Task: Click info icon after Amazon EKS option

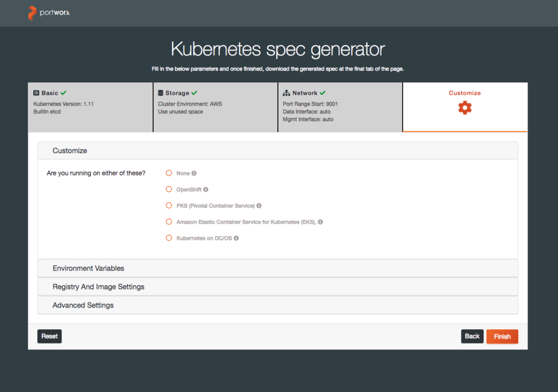Action: [320, 222]
